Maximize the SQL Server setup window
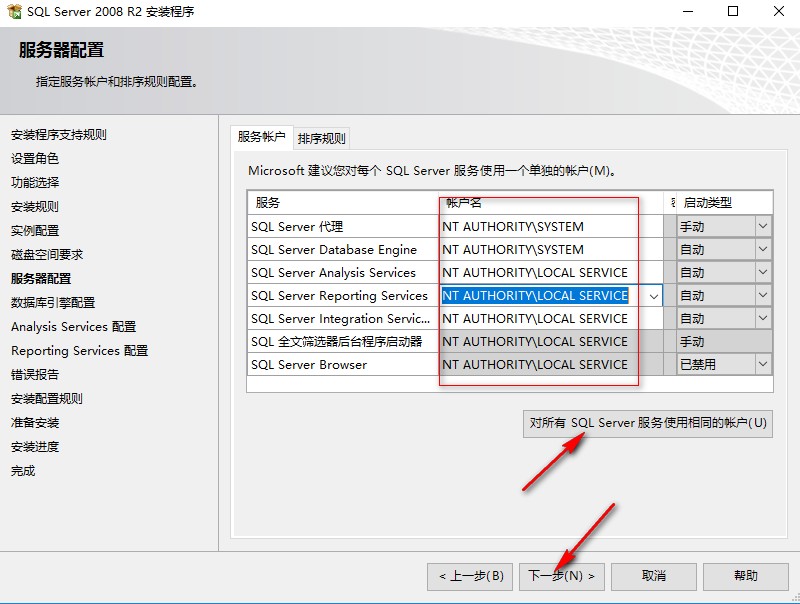 tap(733, 11)
